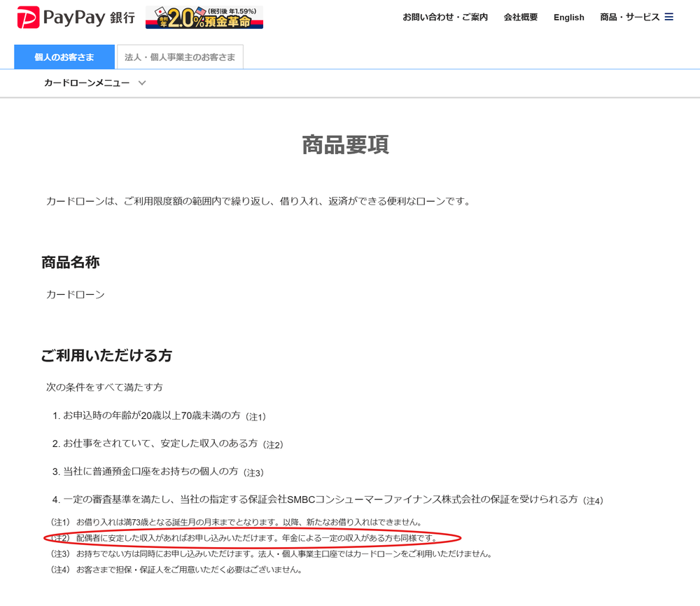Click the (注2) footnote about 配偶者
Viewport: 700px width, 606px height.
coord(244,538)
